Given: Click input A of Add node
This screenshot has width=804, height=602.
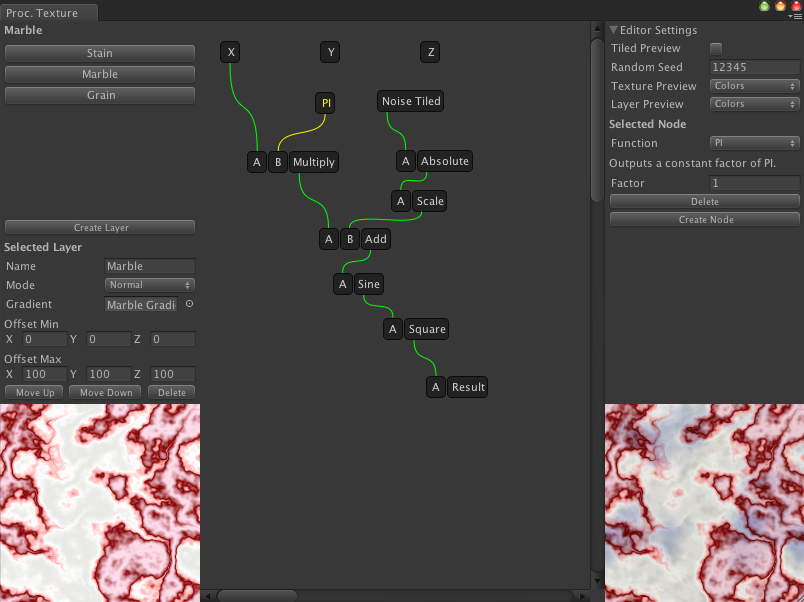Looking at the screenshot, I should pyautogui.click(x=329, y=239).
